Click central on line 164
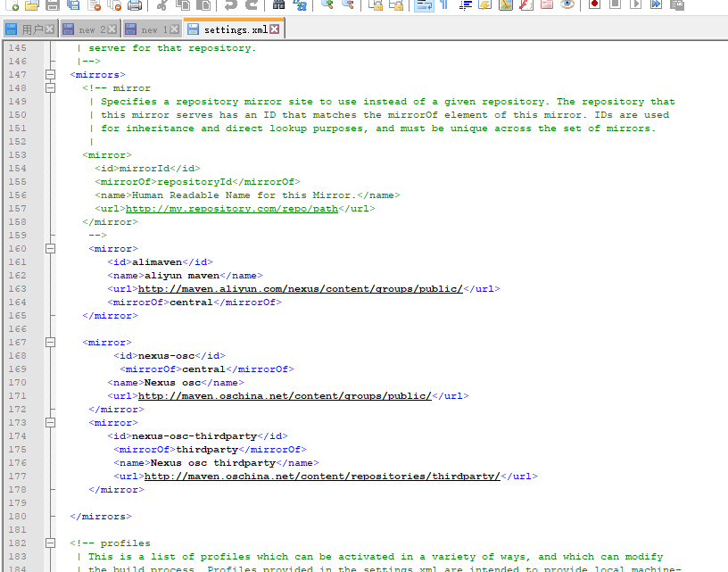The width and height of the screenshot is (728, 572). tap(191, 303)
